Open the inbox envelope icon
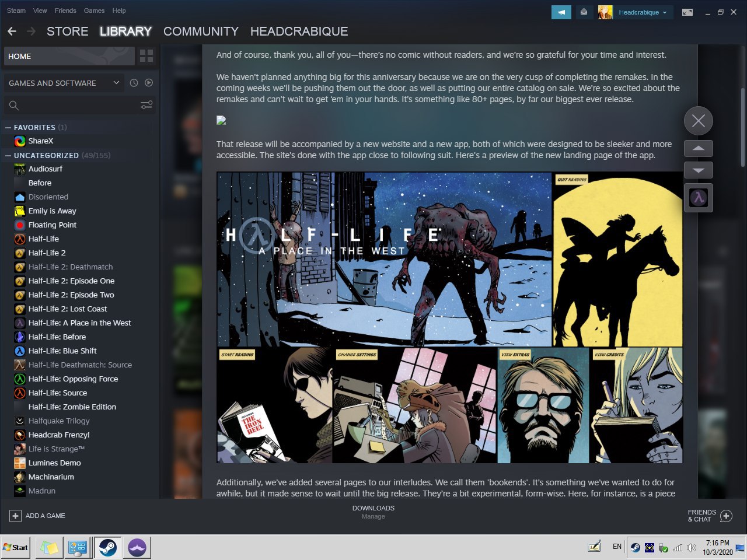The image size is (747, 560). pyautogui.click(x=584, y=12)
